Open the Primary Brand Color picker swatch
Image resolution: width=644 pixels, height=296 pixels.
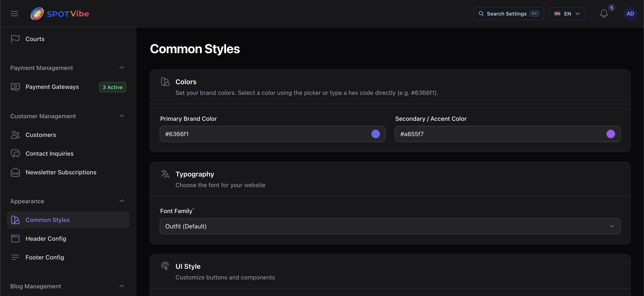(x=375, y=134)
